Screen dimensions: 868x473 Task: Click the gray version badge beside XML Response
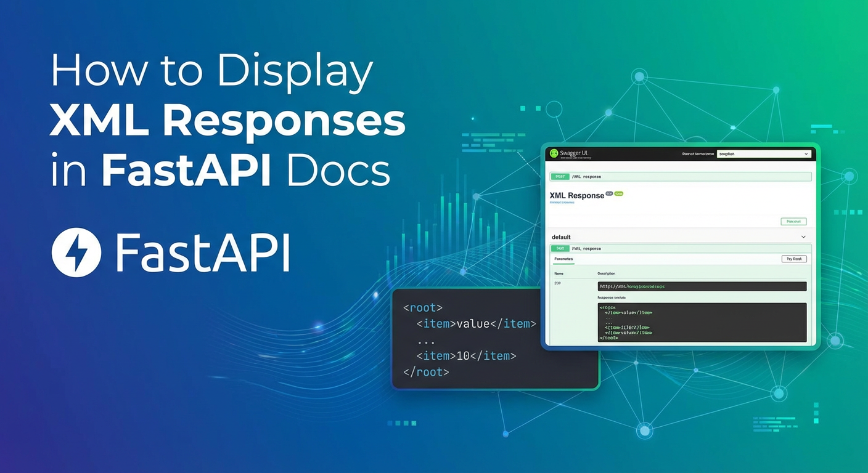tap(609, 194)
